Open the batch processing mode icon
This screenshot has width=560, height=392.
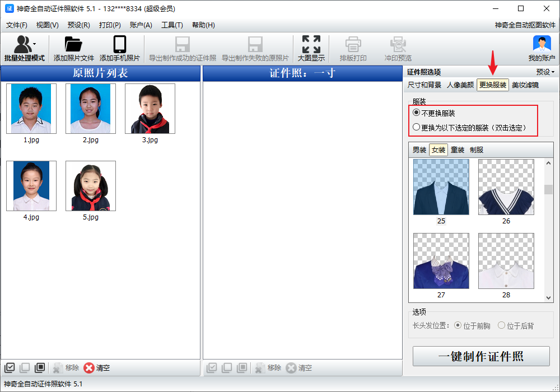(22, 44)
